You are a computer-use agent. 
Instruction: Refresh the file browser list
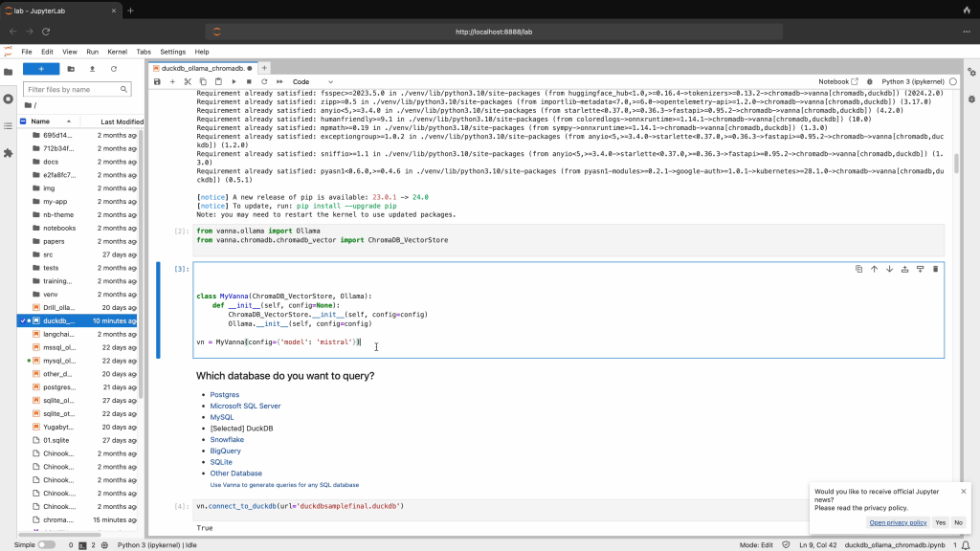[x=114, y=69]
